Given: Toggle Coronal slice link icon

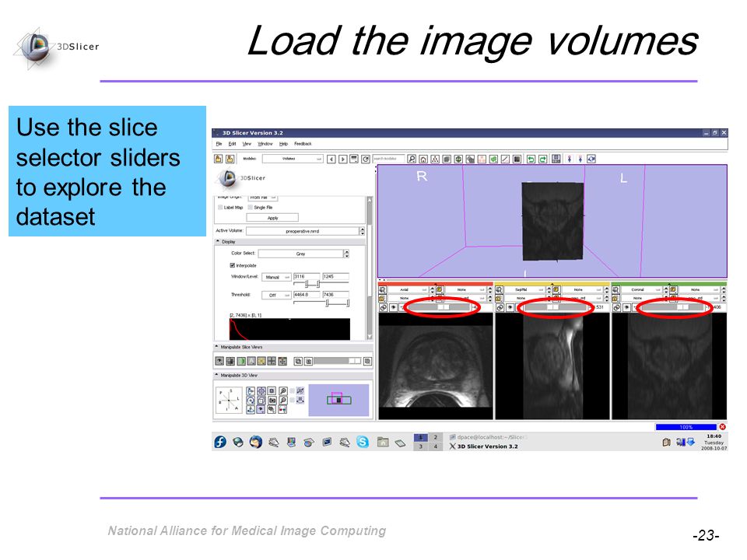Looking at the screenshot, I should coord(617,308).
